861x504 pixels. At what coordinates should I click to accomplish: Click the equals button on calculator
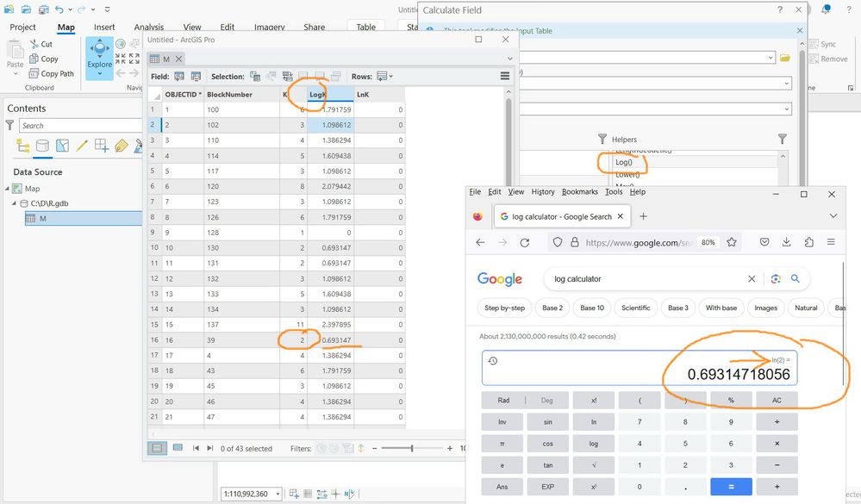pyautogui.click(x=731, y=487)
